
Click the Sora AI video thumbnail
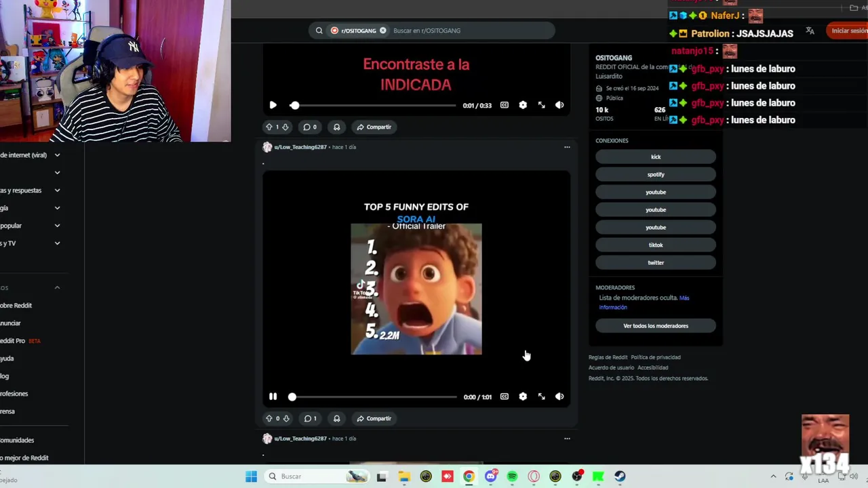click(x=416, y=289)
